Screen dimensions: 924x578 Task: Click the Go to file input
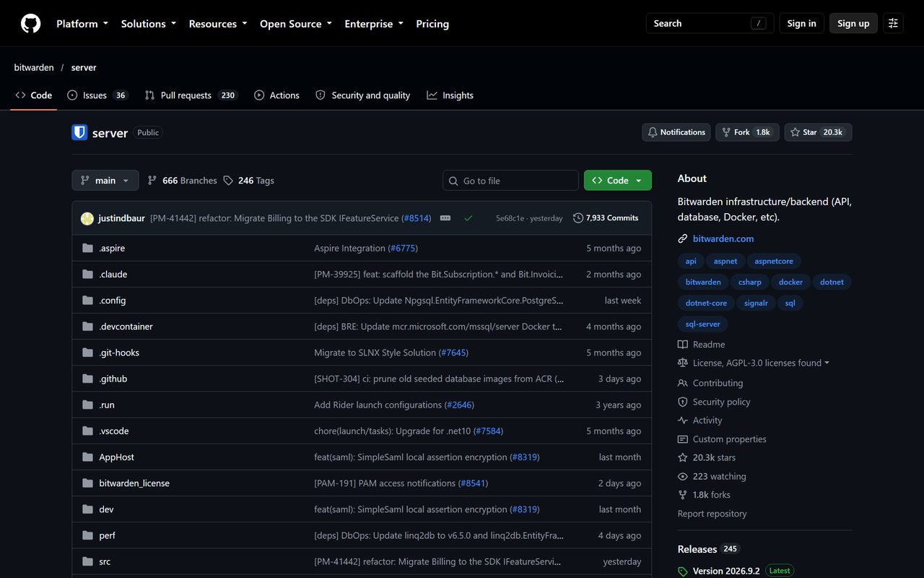click(510, 181)
